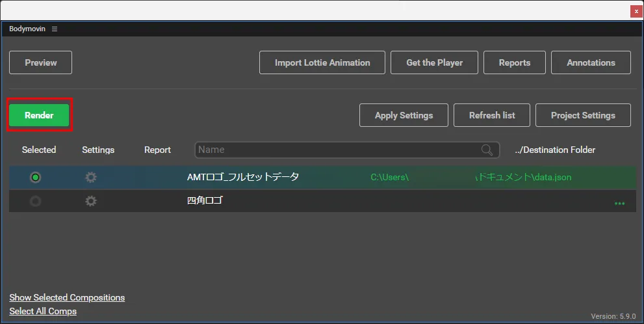Click Select All Comps link
The height and width of the screenshot is (324, 644).
click(x=43, y=311)
